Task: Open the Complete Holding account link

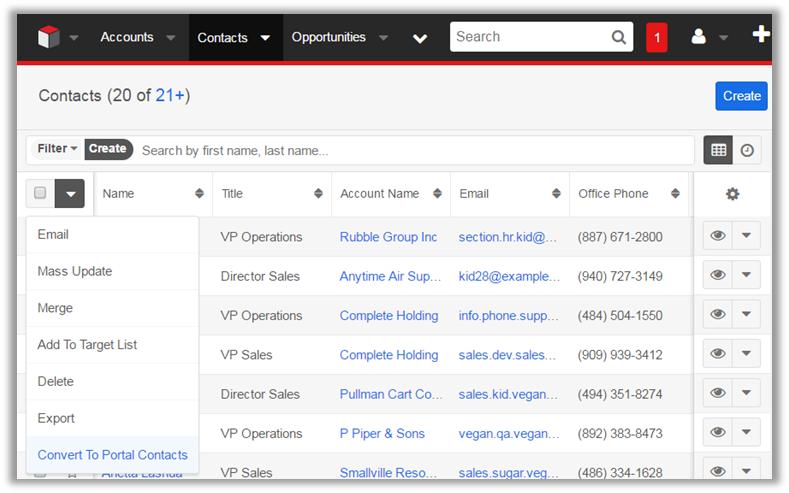Action: tap(389, 316)
